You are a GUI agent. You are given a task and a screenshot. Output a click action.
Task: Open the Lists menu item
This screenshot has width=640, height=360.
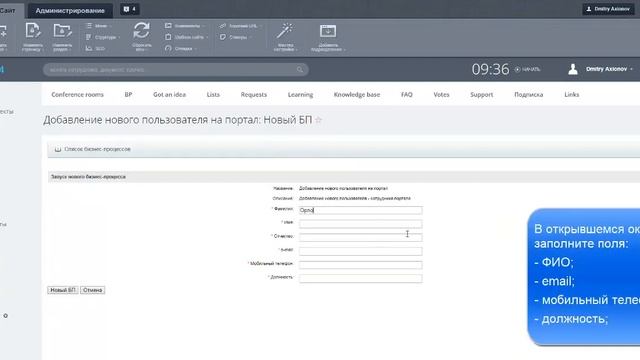point(213,94)
